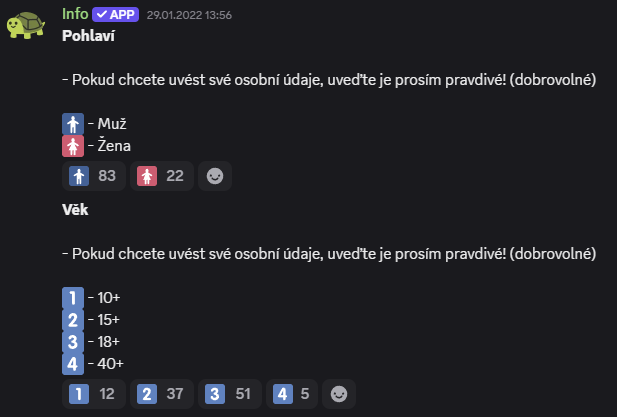Toggle reaction 1 with 12 votes
This screenshot has height=417, width=617.
click(94, 394)
